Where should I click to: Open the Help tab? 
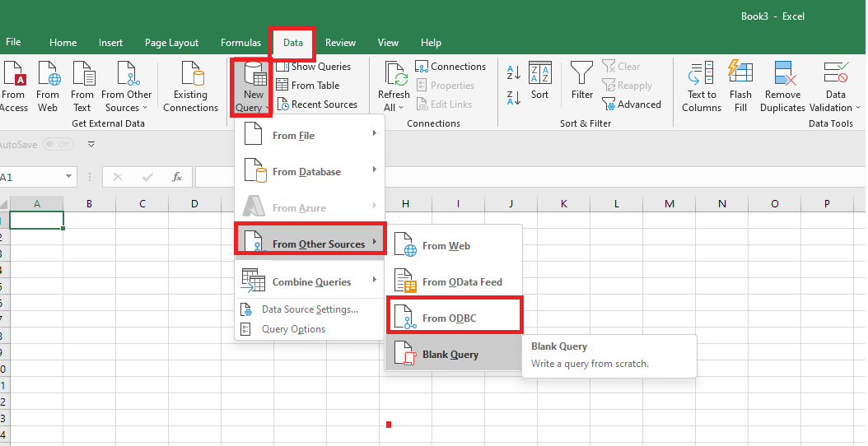tap(431, 43)
